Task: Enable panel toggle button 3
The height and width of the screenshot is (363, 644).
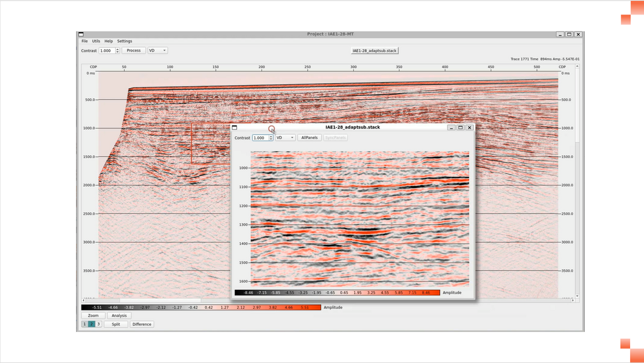Action: [x=100, y=324]
